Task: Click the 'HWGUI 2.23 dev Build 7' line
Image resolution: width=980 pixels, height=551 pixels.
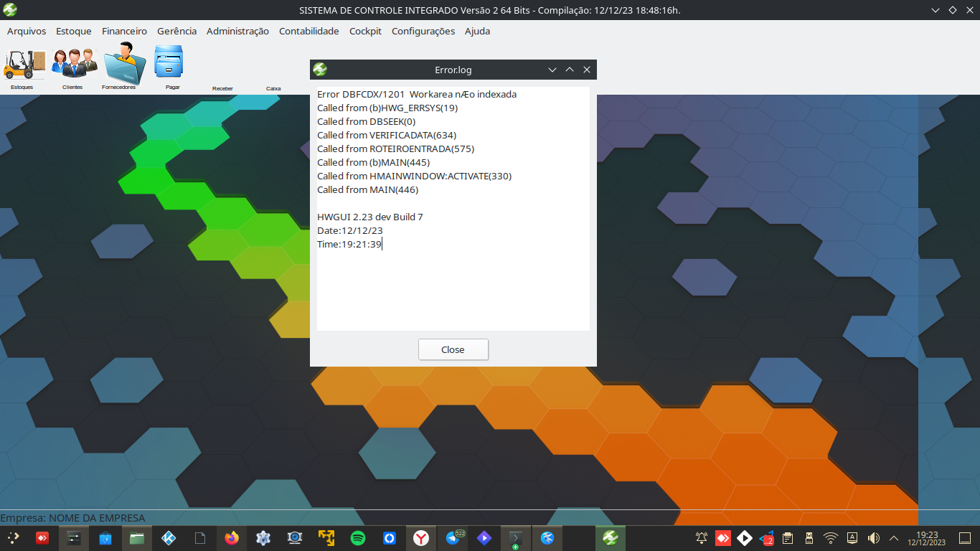Action: (x=370, y=217)
